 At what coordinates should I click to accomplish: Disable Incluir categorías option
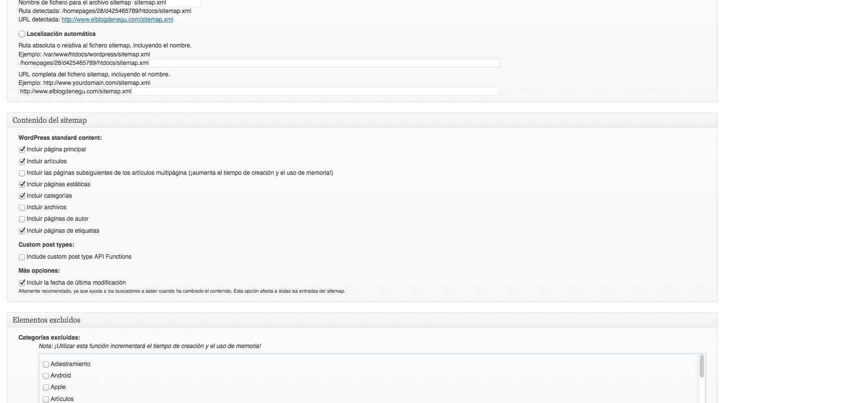22,196
